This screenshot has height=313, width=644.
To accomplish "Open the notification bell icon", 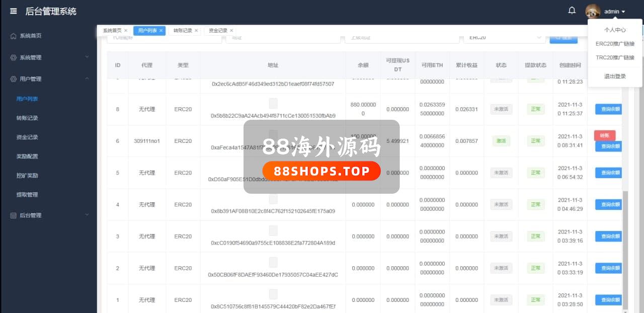I will coord(572,11).
